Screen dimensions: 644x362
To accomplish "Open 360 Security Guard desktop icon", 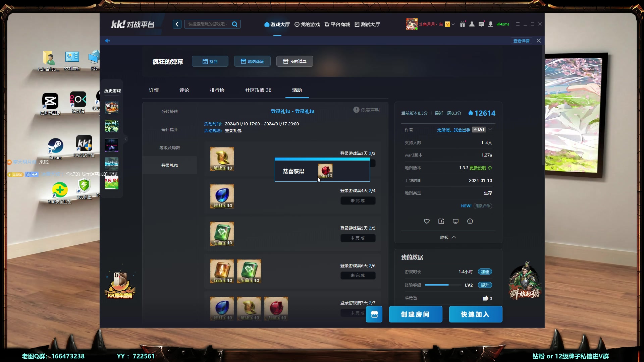I will 60,193.
